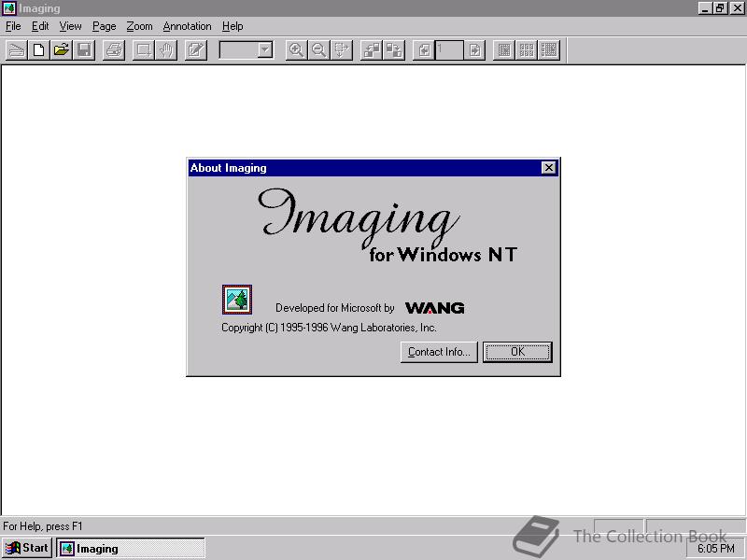Toggle the annotation toolbox pencil icon
This screenshot has height=560, width=747.
tap(196, 50)
